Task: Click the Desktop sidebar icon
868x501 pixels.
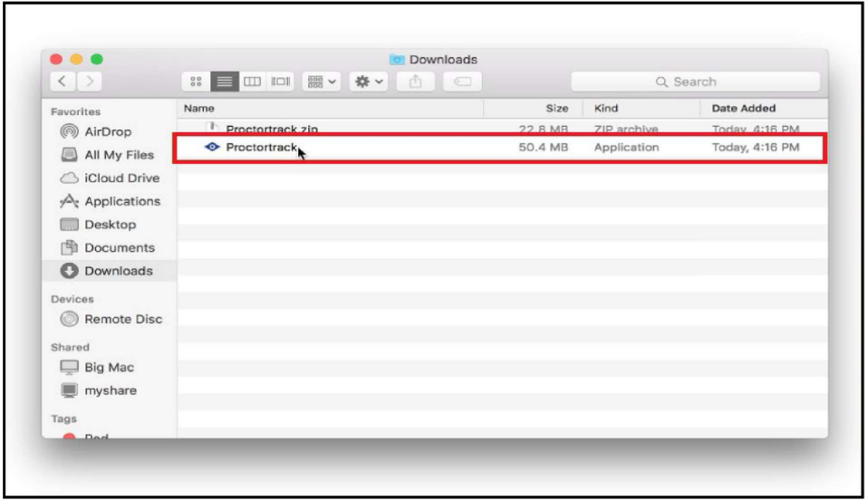Action: point(69,225)
